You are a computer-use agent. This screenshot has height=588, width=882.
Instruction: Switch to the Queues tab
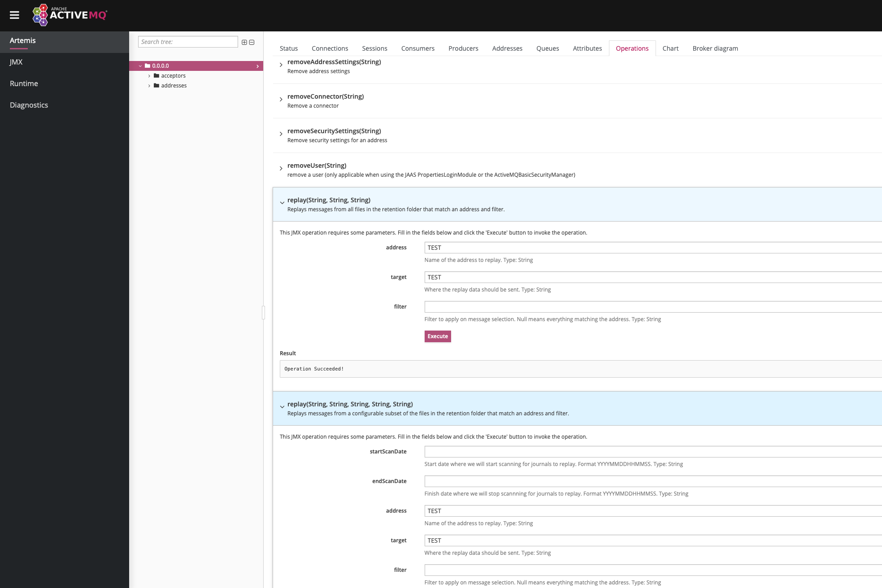pyautogui.click(x=547, y=48)
